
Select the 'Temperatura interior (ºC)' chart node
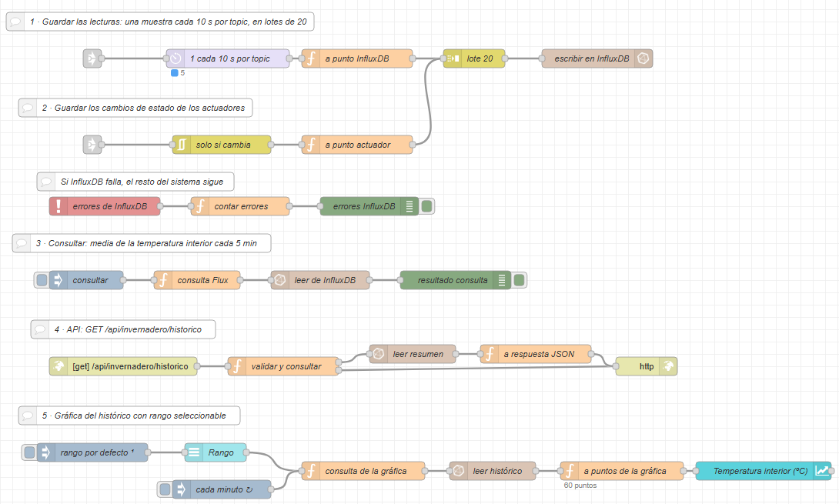click(x=764, y=471)
